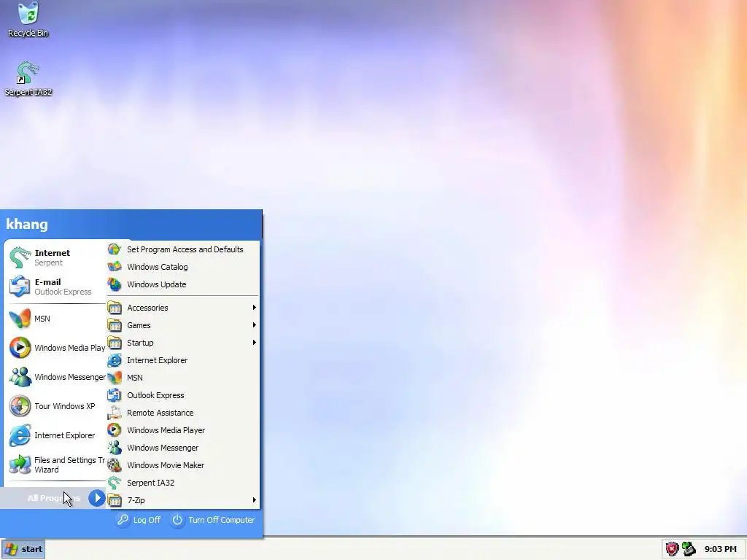Start Tour Windows XP
The image size is (747, 560).
(x=56, y=406)
